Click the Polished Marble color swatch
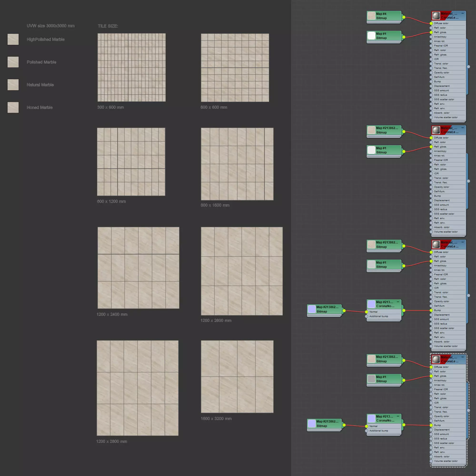The image size is (476, 476). [x=13, y=62]
